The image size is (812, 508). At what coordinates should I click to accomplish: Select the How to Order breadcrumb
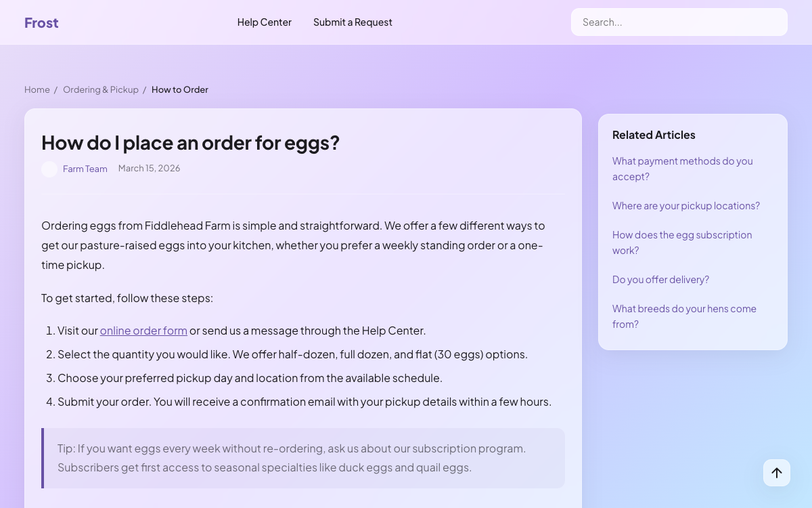pyautogui.click(x=180, y=89)
